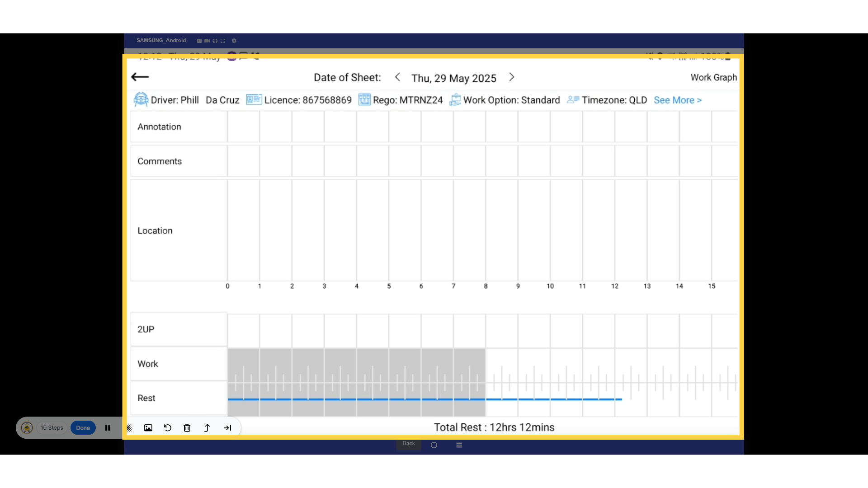Click Driver: Phill Da Cruz text
868x488 pixels.
(195, 100)
